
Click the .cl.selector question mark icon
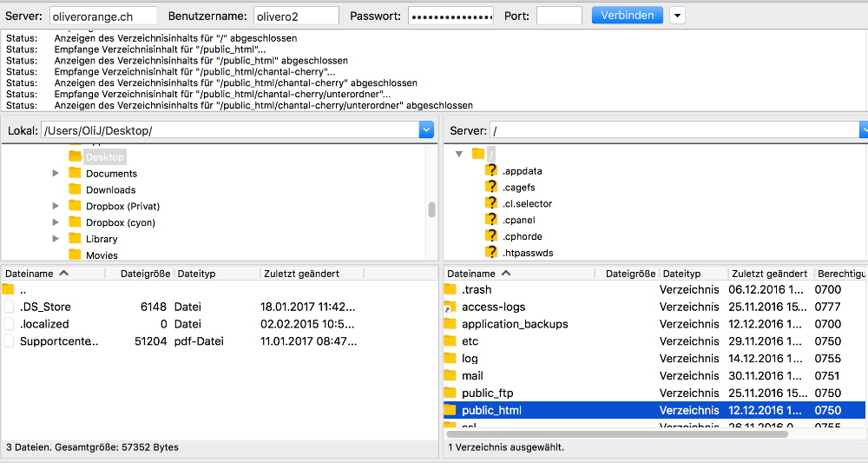[491, 202]
